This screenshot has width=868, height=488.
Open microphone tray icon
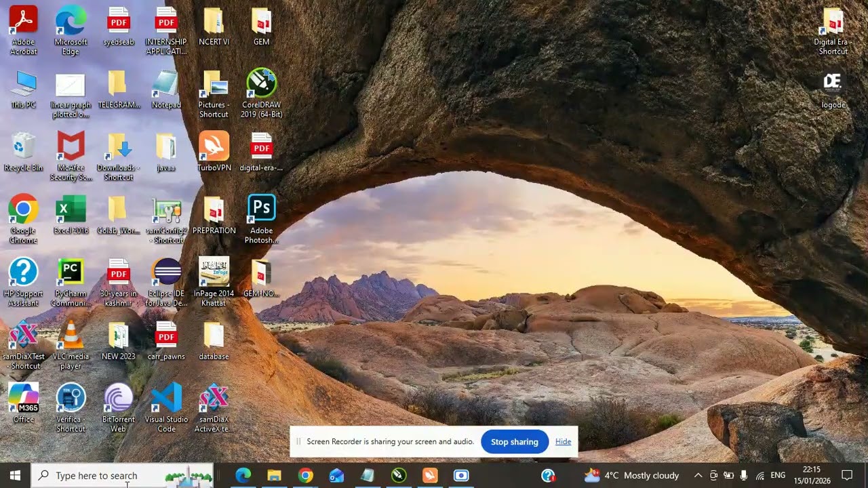(x=744, y=476)
